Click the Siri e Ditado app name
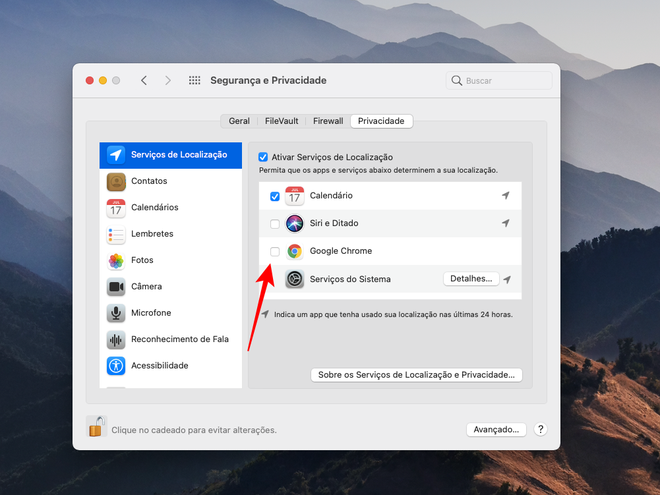The image size is (660, 495). [x=334, y=223]
